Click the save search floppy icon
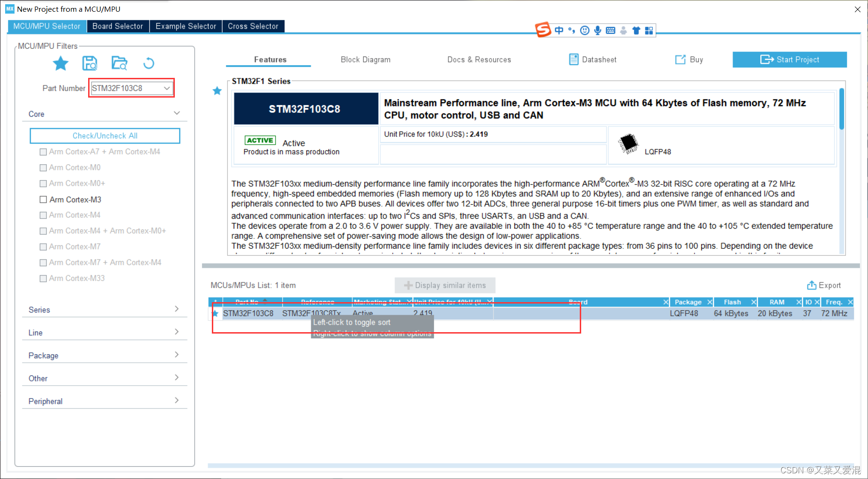 click(90, 63)
